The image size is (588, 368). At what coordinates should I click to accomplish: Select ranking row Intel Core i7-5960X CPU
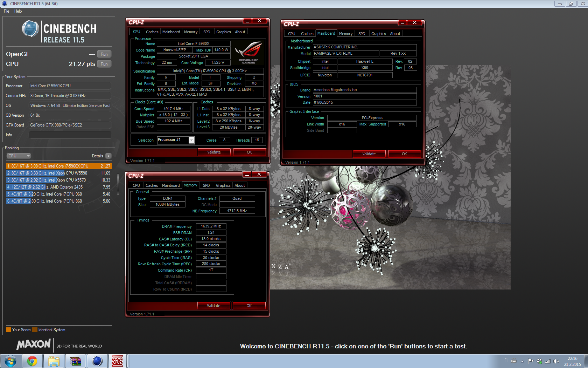(59, 166)
